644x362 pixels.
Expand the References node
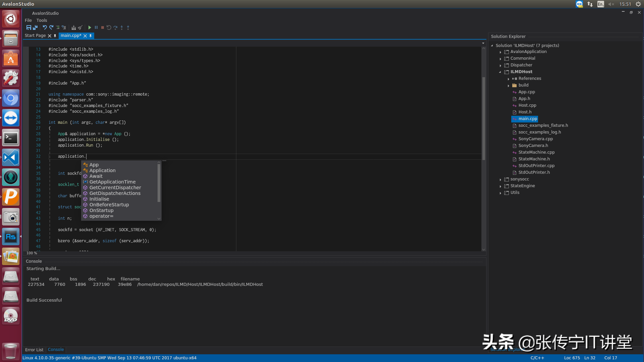coord(509,79)
